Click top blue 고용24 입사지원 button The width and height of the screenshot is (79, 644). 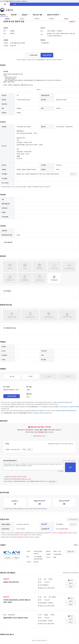point(47,55)
